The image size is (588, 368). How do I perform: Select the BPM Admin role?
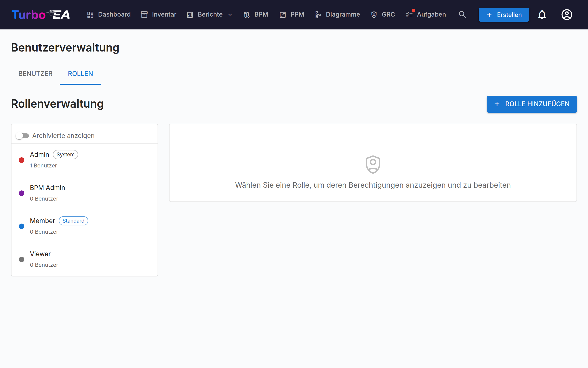coord(85,193)
